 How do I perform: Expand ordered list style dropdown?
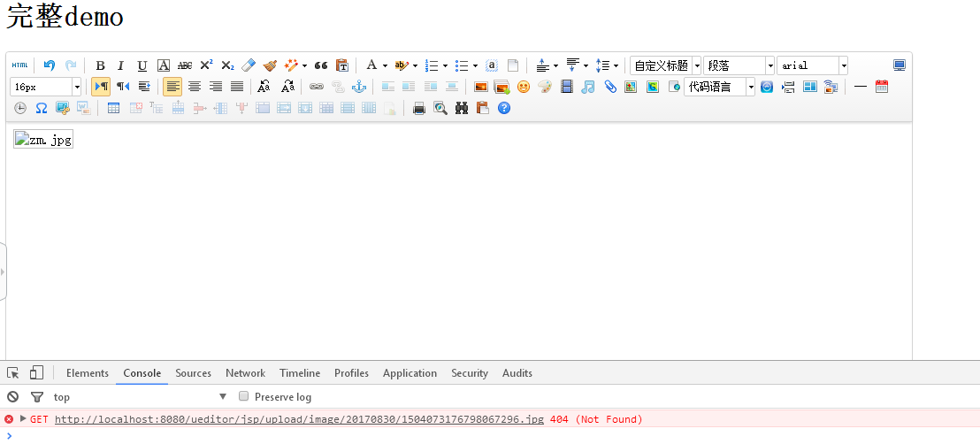click(x=445, y=65)
